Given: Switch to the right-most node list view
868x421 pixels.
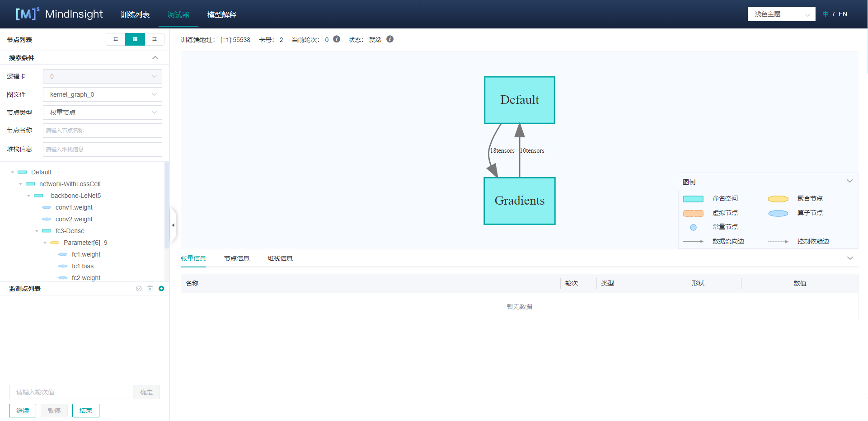Looking at the screenshot, I should 155,39.
